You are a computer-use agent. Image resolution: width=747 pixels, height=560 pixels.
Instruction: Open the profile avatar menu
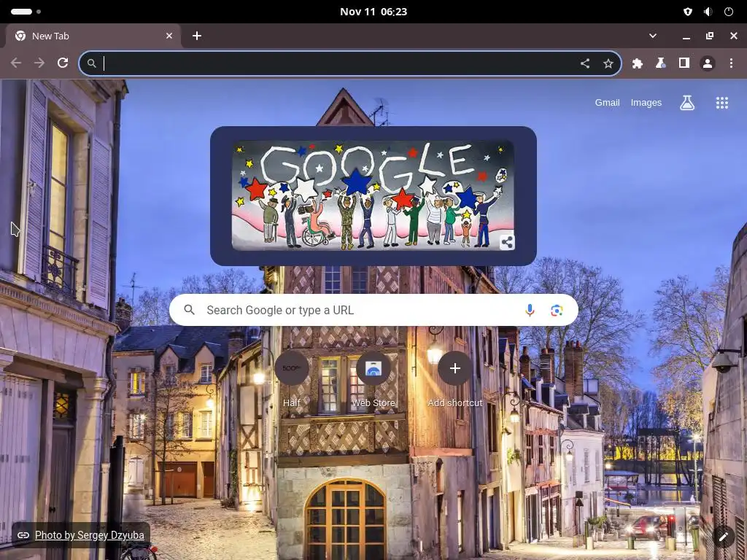(x=707, y=63)
